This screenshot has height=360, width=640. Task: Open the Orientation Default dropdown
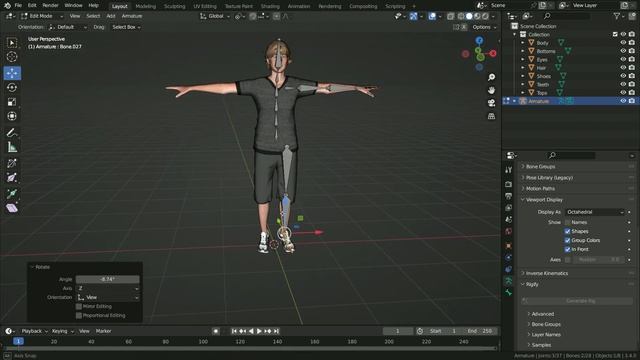click(68, 27)
